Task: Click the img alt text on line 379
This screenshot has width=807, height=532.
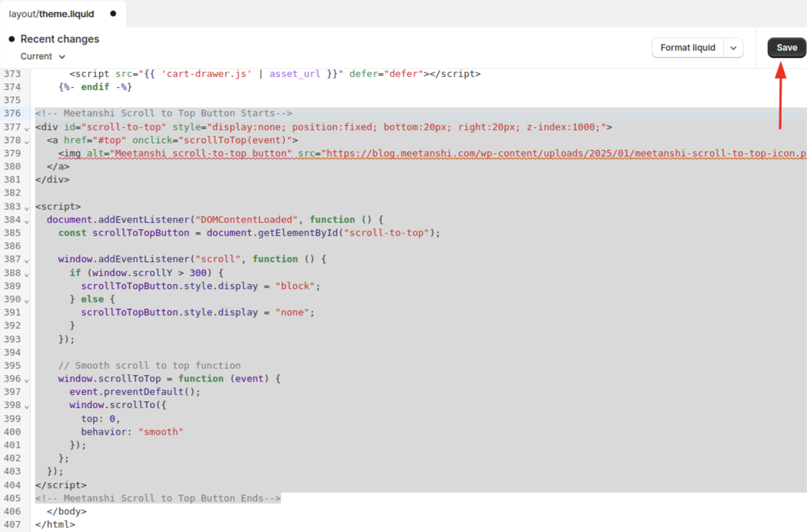Action: (201, 153)
